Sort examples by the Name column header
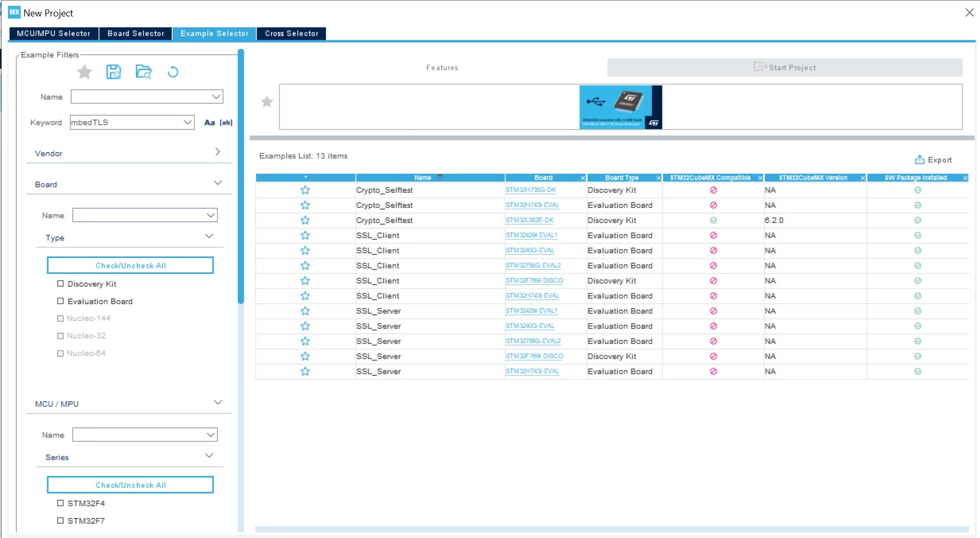The image size is (980, 538). 430,178
